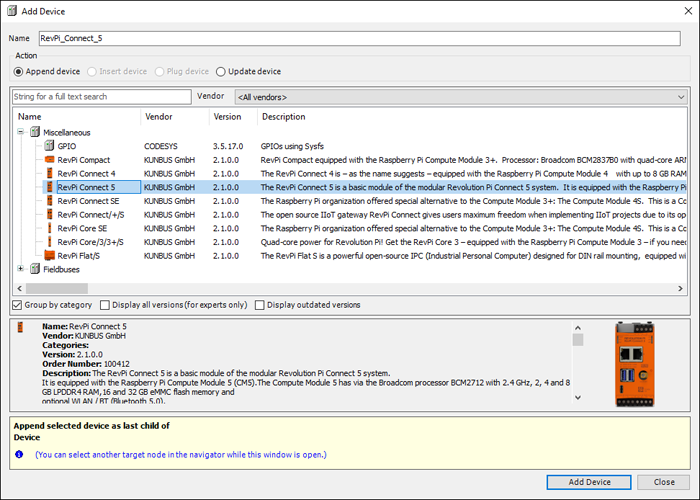Viewport: 700px width, 500px height.
Task: Click the GPIO device icon
Action: click(x=48, y=145)
